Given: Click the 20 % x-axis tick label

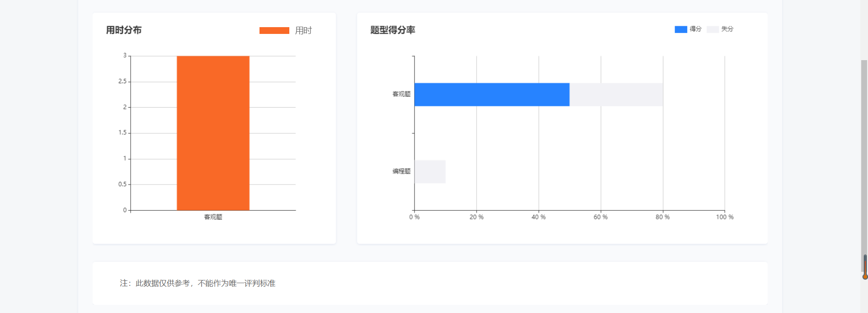Looking at the screenshot, I should [x=476, y=217].
